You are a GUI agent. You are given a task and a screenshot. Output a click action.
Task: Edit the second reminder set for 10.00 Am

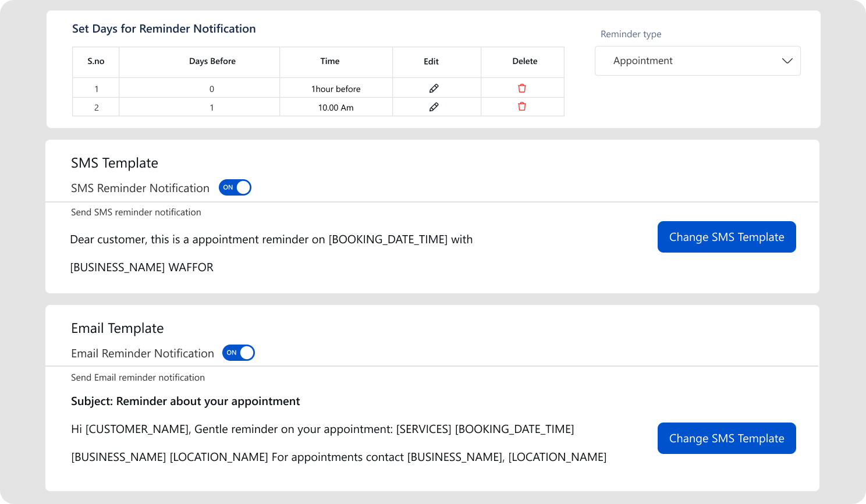click(x=434, y=107)
